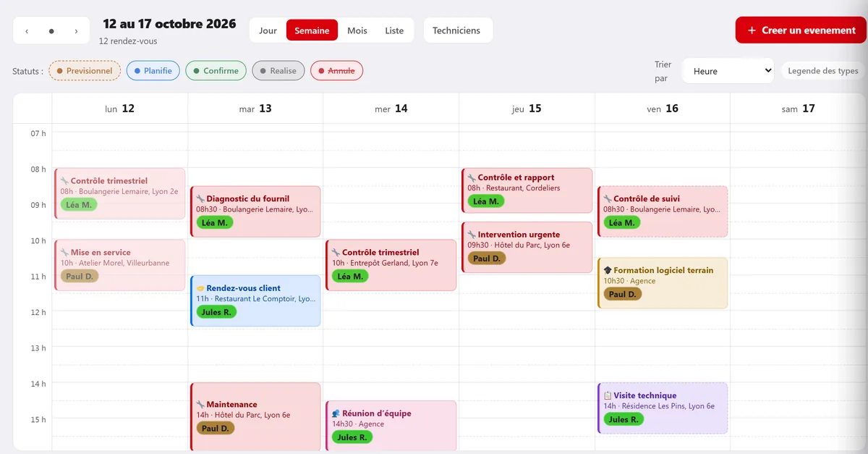
Task: Click Jules R. badge on Réunion d'équipe
Action: click(x=352, y=437)
